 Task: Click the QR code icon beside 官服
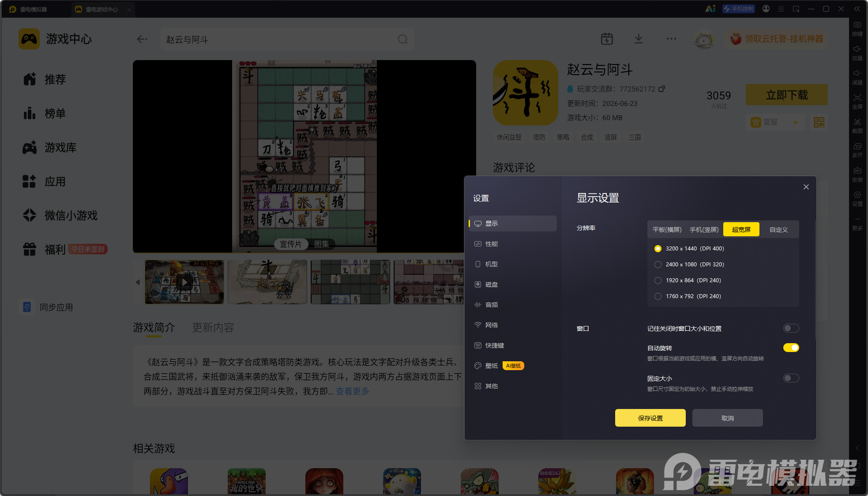pos(819,122)
